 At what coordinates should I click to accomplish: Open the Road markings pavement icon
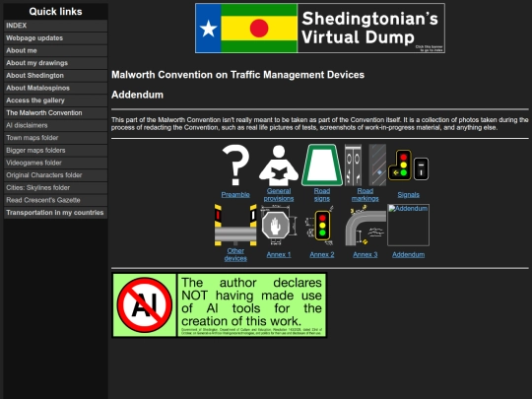click(366, 165)
